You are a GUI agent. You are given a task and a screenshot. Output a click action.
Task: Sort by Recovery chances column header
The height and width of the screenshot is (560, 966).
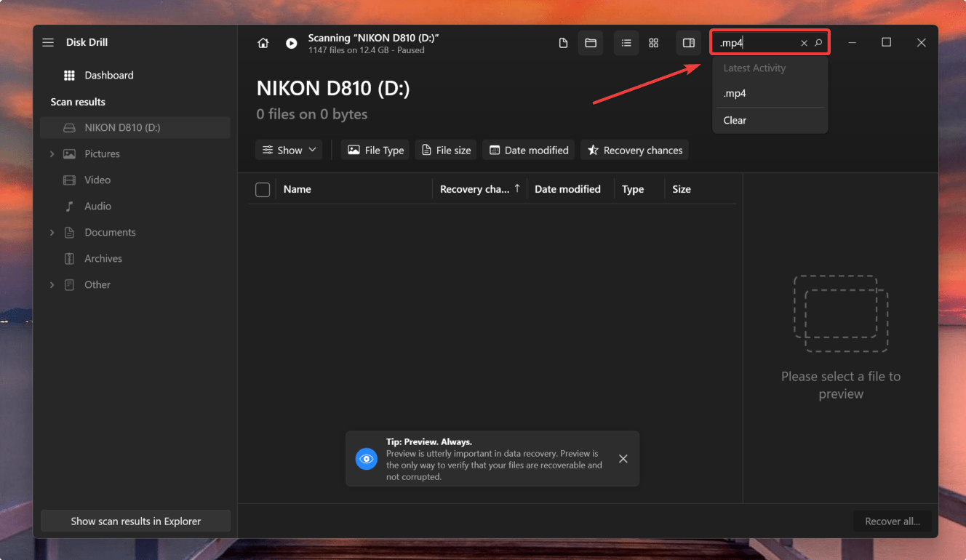click(479, 189)
